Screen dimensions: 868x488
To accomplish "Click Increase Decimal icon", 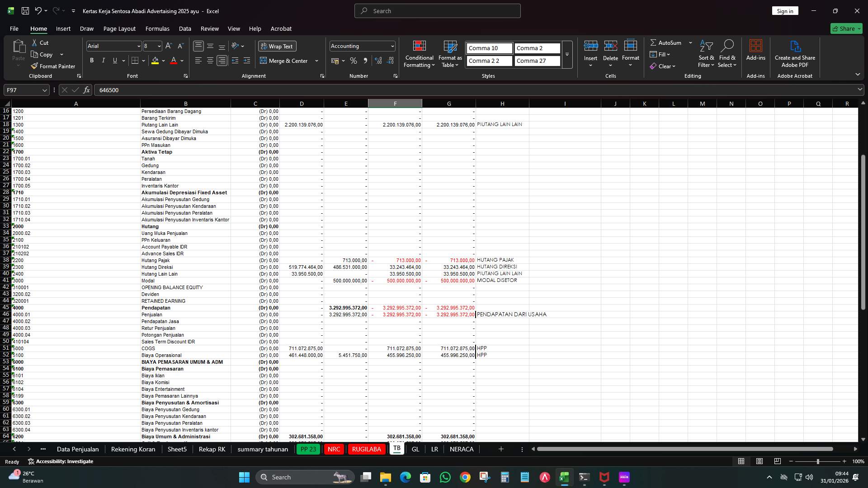I will click(378, 61).
